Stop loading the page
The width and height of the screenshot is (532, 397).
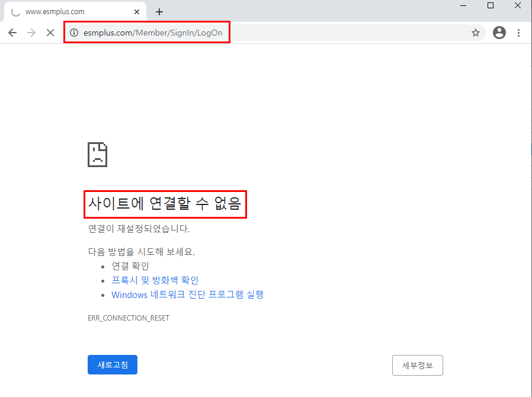pos(51,33)
